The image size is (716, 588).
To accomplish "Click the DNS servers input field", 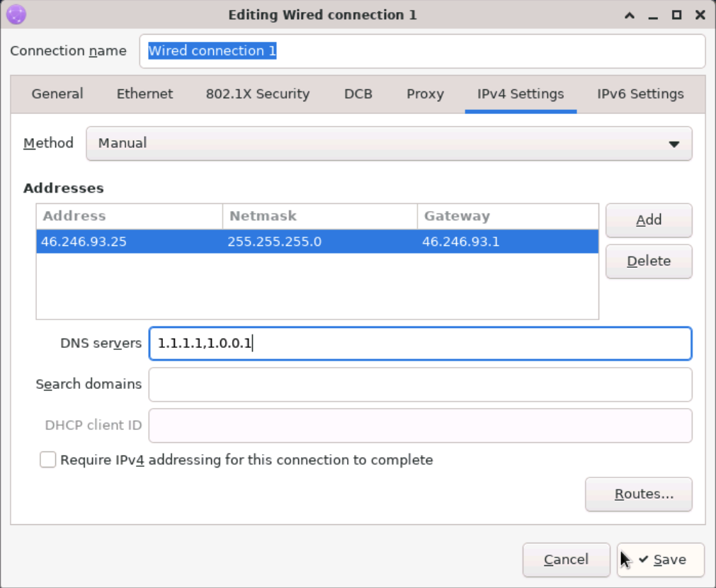I will coord(420,343).
